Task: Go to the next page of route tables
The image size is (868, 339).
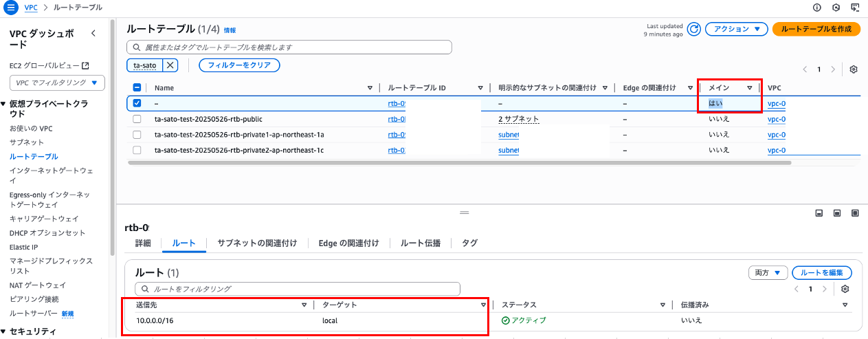Action: tap(833, 69)
